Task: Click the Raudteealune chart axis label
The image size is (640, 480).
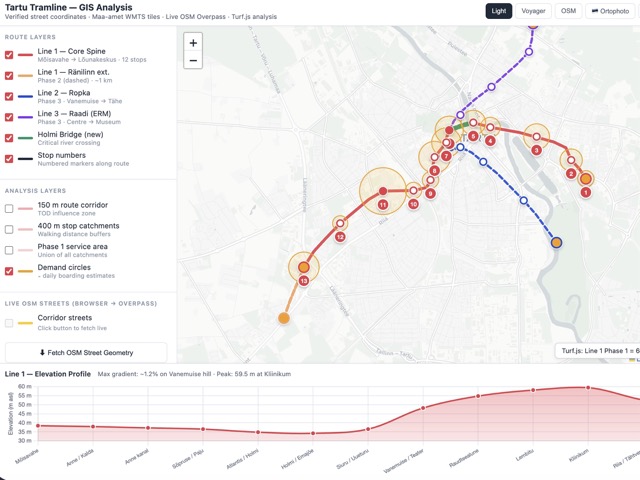Action: 464,459
